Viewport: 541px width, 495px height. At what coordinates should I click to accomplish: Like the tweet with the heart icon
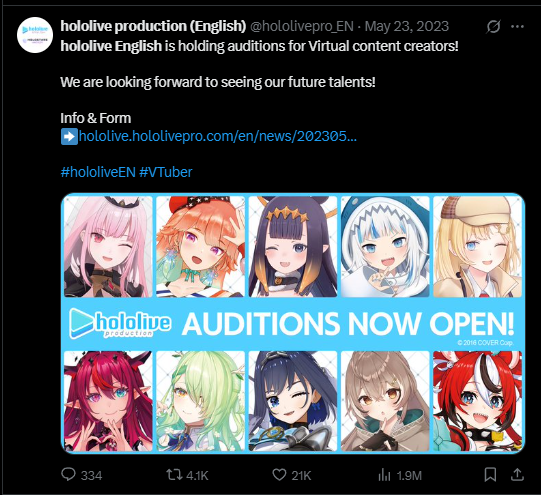pos(279,475)
